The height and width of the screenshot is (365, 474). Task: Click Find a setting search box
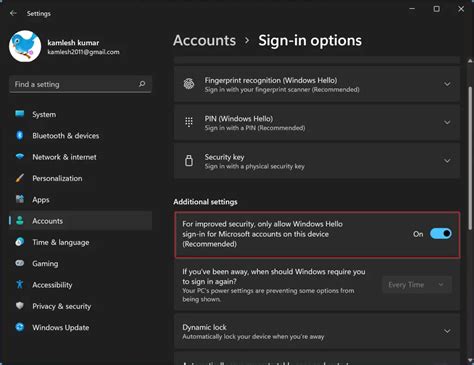(x=80, y=84)
